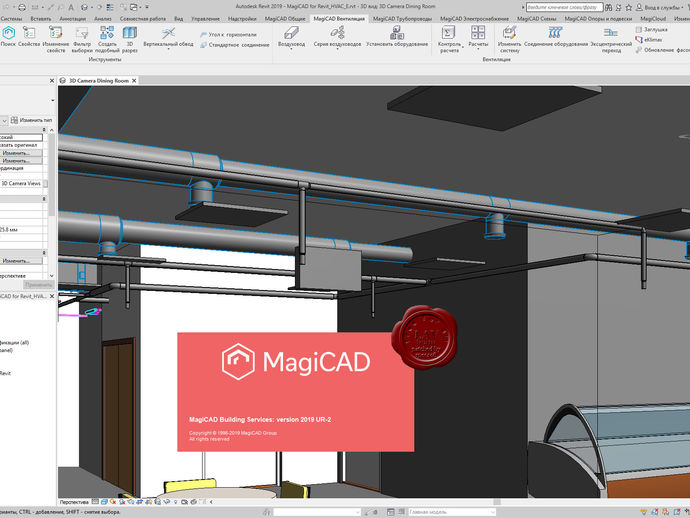Close the Properties palette
Viewport: 690px width, 518px height.
(52, 81)
